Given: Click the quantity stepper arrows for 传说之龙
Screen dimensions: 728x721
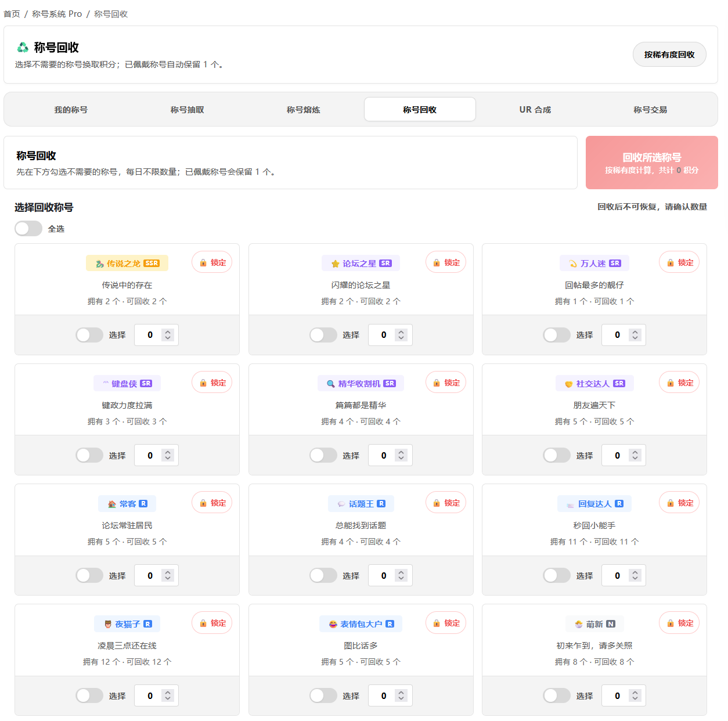Looking at the screenshot, I should click(168, 335).
